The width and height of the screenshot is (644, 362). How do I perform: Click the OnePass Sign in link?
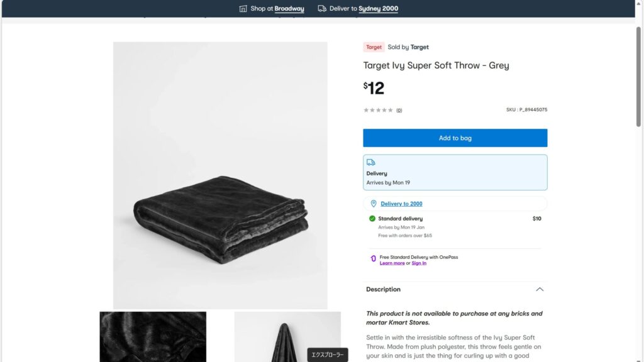(419, 263)
